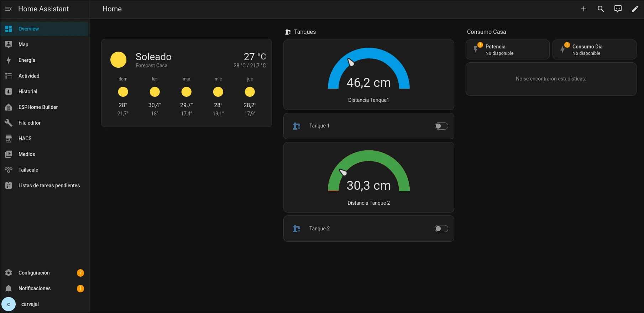Click the Notificaciones bell icon

tap(9, 288)
